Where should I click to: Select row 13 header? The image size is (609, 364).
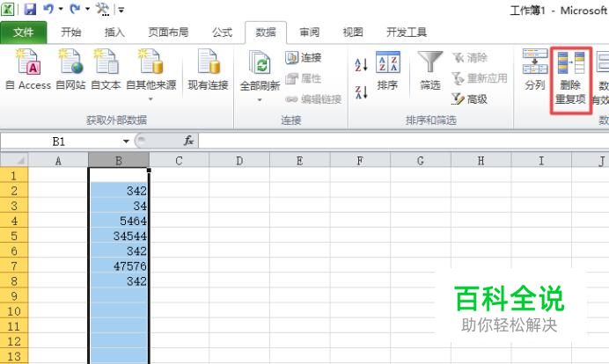(14, 356)
